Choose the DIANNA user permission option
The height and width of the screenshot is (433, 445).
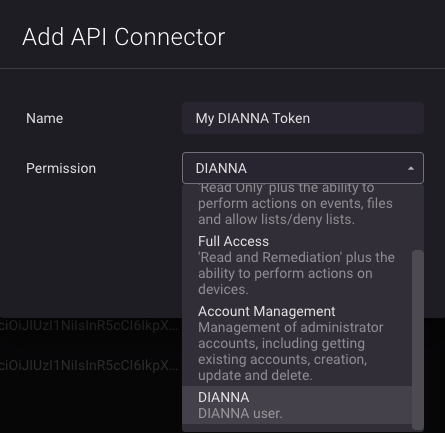(x=297, y=405)
